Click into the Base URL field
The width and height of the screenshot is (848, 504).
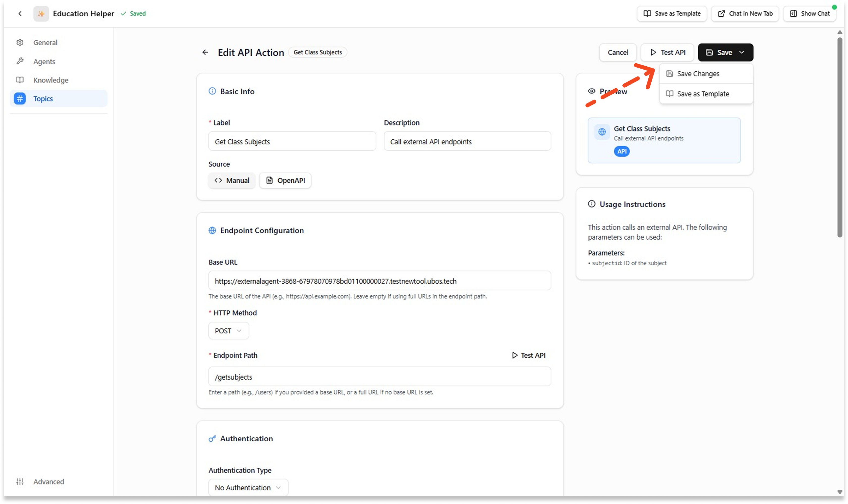(379, 281)
